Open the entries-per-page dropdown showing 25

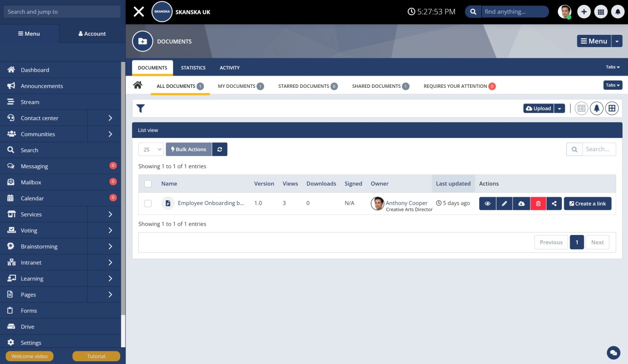pos(151,149)
